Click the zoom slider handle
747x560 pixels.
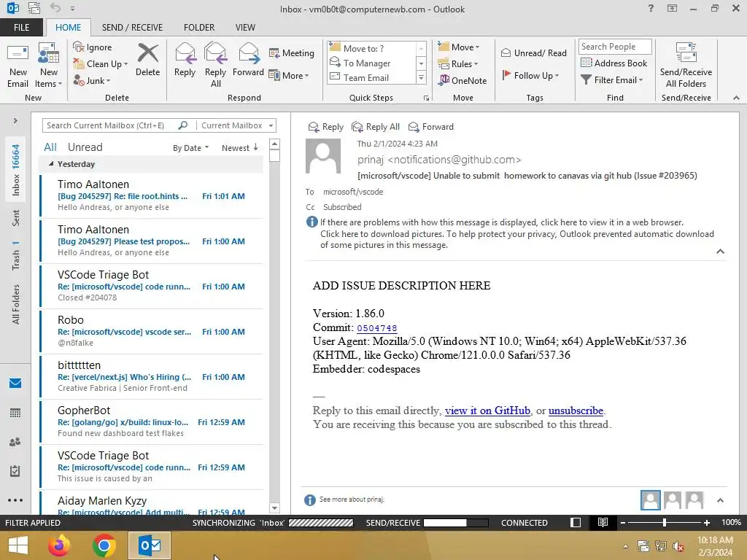pos(664,522)
